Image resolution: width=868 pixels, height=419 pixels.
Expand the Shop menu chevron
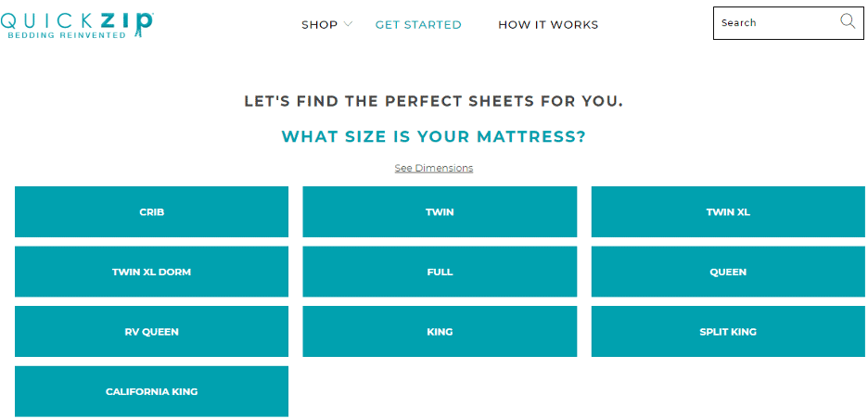[x=348, y=24]
